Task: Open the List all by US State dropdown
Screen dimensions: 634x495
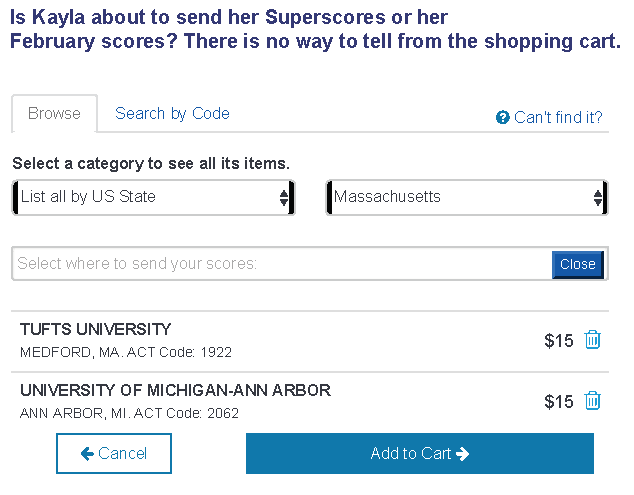Action: point(154,197)
